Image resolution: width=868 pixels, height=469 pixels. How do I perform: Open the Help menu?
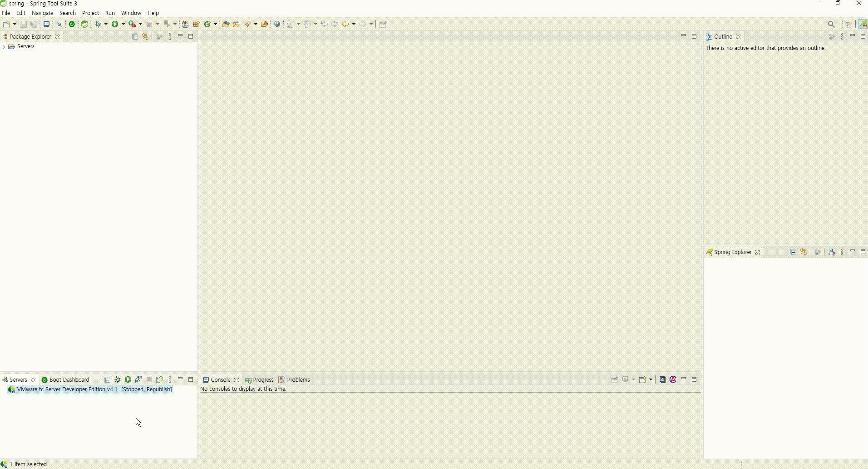point(153,13)
